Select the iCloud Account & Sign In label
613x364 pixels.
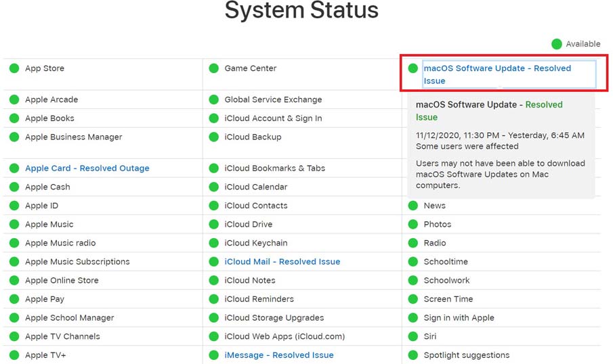point(273,118)
